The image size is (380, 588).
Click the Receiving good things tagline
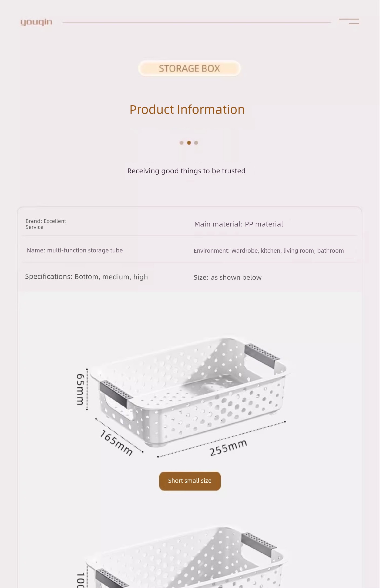186,171
